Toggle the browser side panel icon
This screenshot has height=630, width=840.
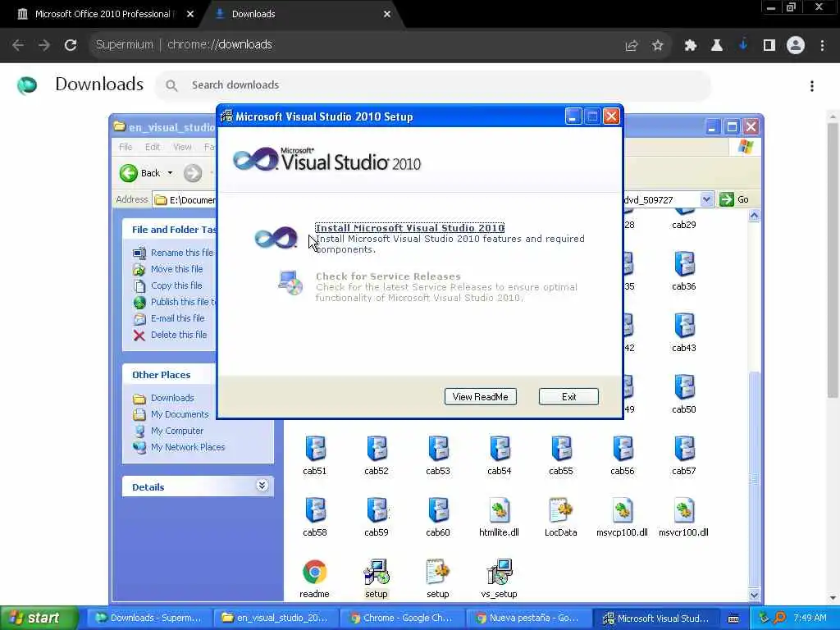[x=769, y=46]
